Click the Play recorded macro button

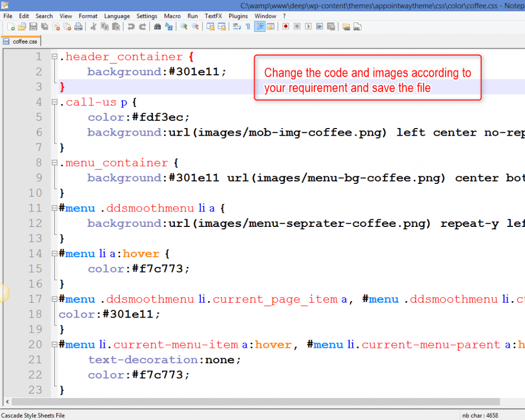point(308,26)
